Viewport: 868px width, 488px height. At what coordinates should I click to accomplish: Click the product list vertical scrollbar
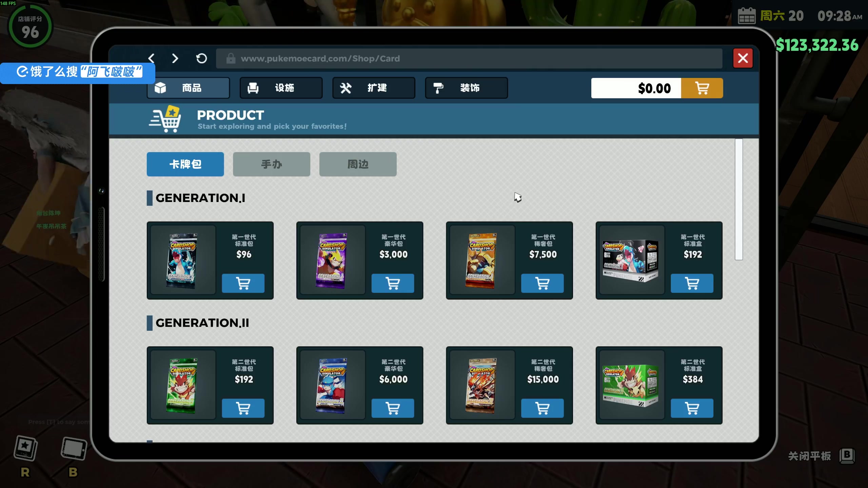click(x=739, y=199)
